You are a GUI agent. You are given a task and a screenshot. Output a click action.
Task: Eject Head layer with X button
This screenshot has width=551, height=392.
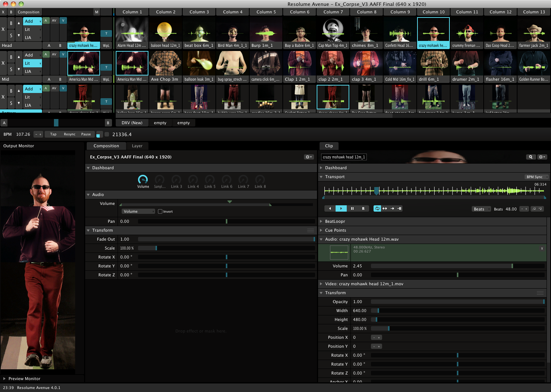click(3, 29)
